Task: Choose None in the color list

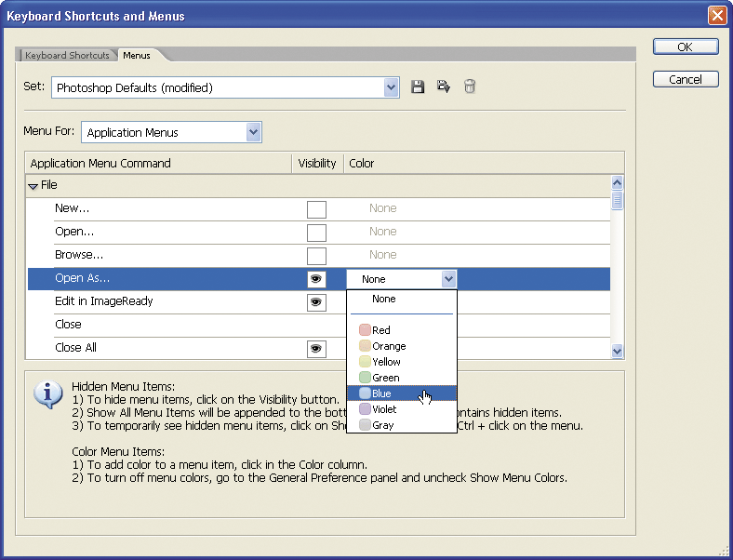Action: [x=383, y=300]
